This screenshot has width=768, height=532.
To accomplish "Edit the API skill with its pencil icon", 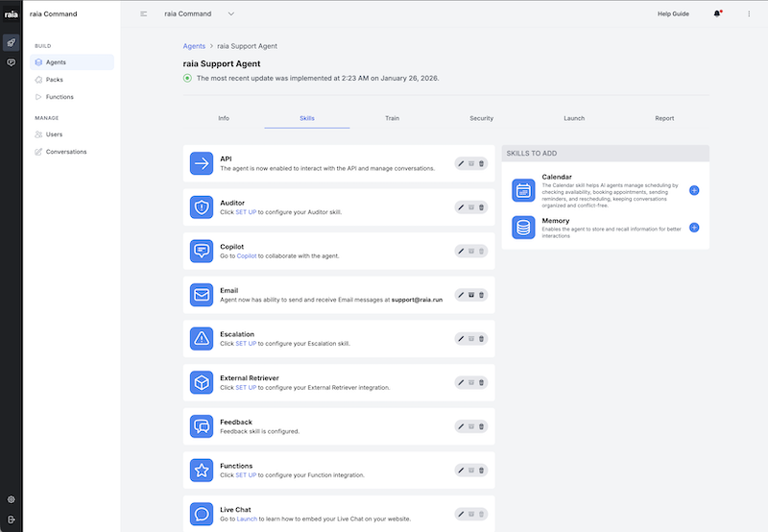I will click(x=461, y=163).
